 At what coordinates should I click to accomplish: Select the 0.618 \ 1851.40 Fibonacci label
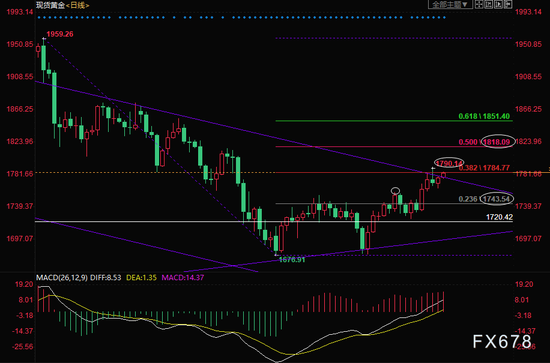484,116
